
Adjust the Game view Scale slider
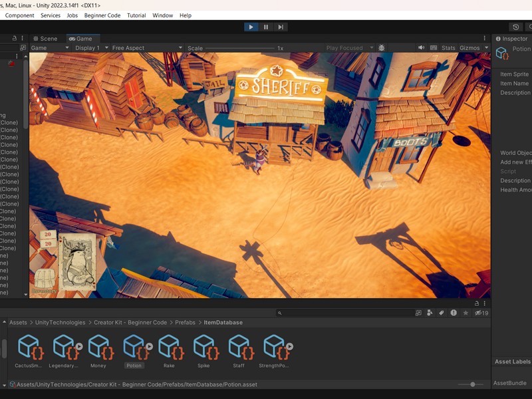coord(240,48)
